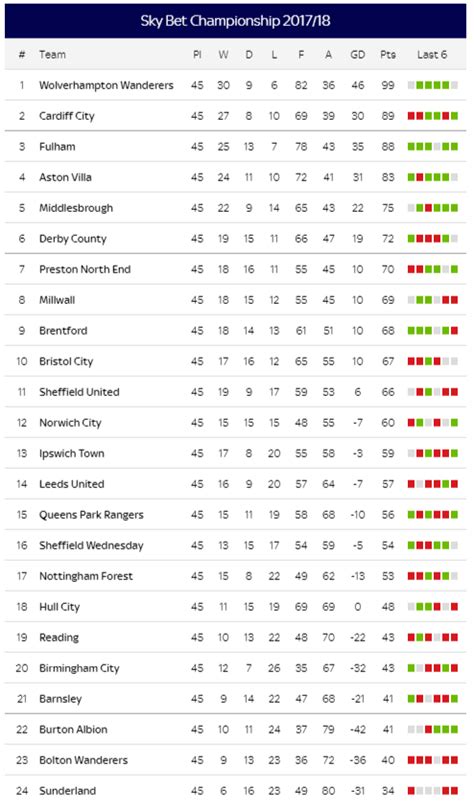The image size is (474, 812).
Task: Open Wolverhampton Wanderers team link
Action: pyautogui.click(x=106, y=85)
